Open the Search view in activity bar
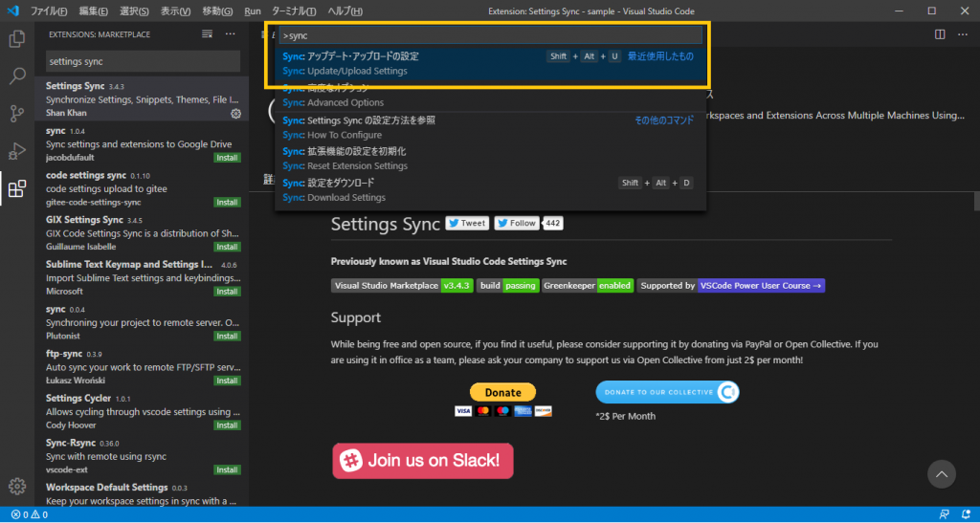The image size is (980, 523). [x=17, y=76]
